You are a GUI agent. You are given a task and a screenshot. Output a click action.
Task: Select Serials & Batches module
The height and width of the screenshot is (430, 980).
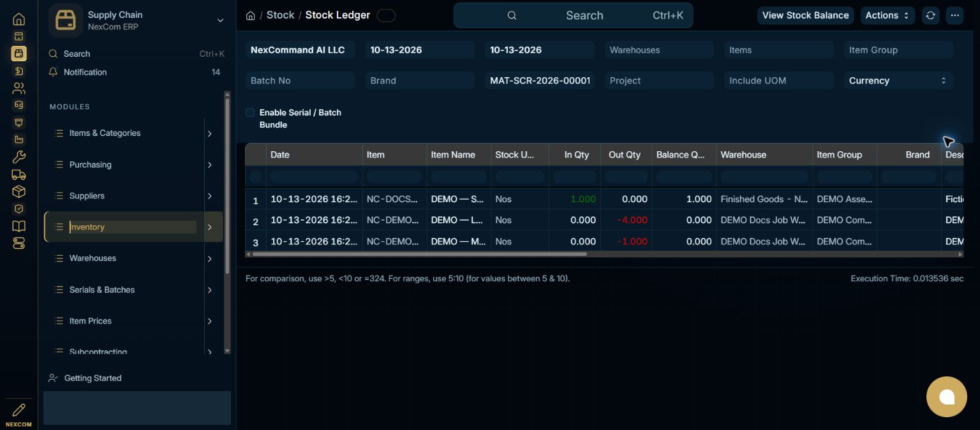102,290
